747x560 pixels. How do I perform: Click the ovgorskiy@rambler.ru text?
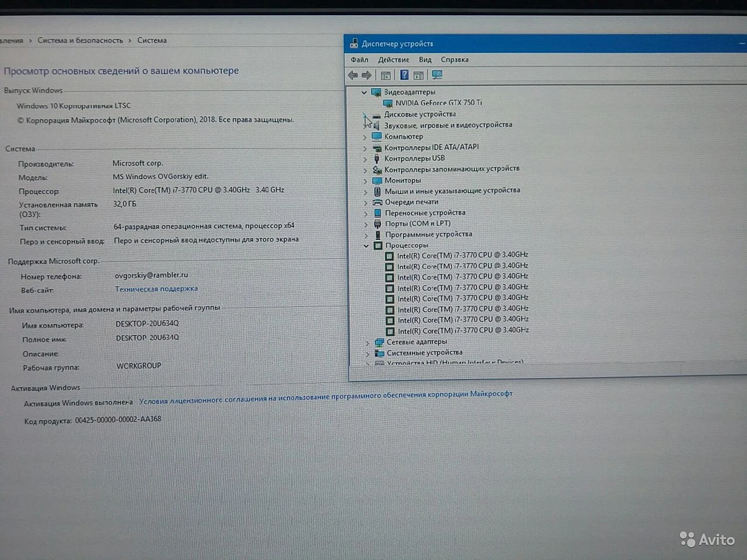coord(151,275)
